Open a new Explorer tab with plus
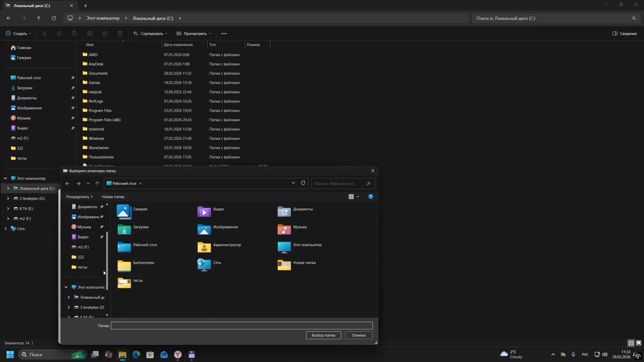Screen dimensions: 644x362 pyautogui.click(x=86, y=6)
